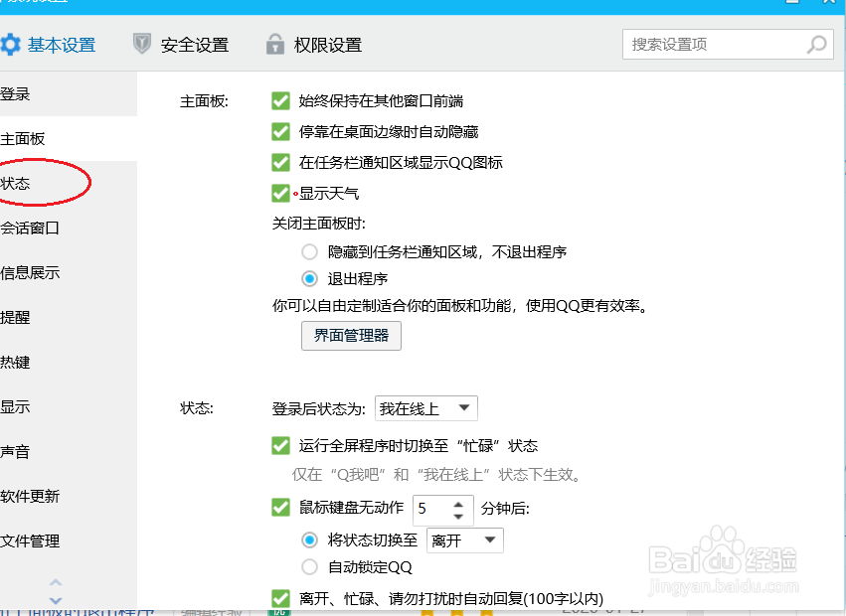Select the 隐藏到任务栏通知区域 radio option
This screenshot has width=846, height=616.
point(309,251)
